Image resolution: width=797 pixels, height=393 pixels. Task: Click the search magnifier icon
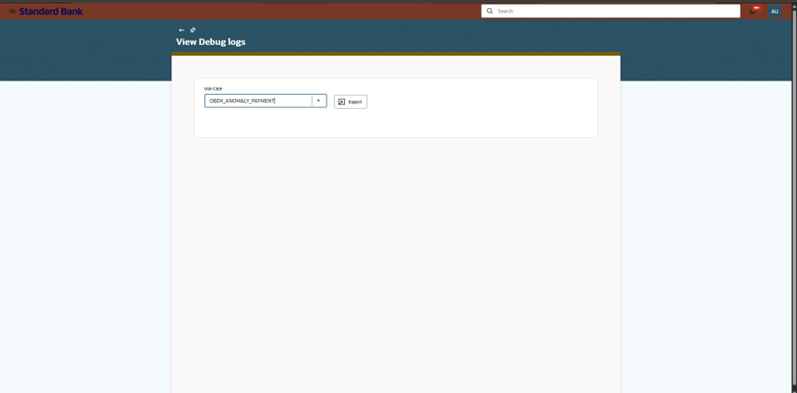pos(490,11)
